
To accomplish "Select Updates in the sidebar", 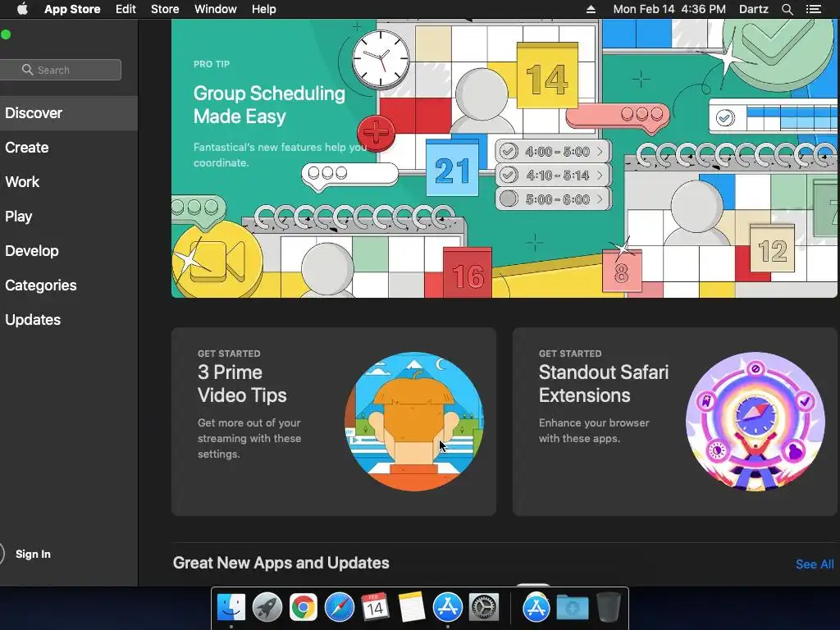I will tap(69, 320).
